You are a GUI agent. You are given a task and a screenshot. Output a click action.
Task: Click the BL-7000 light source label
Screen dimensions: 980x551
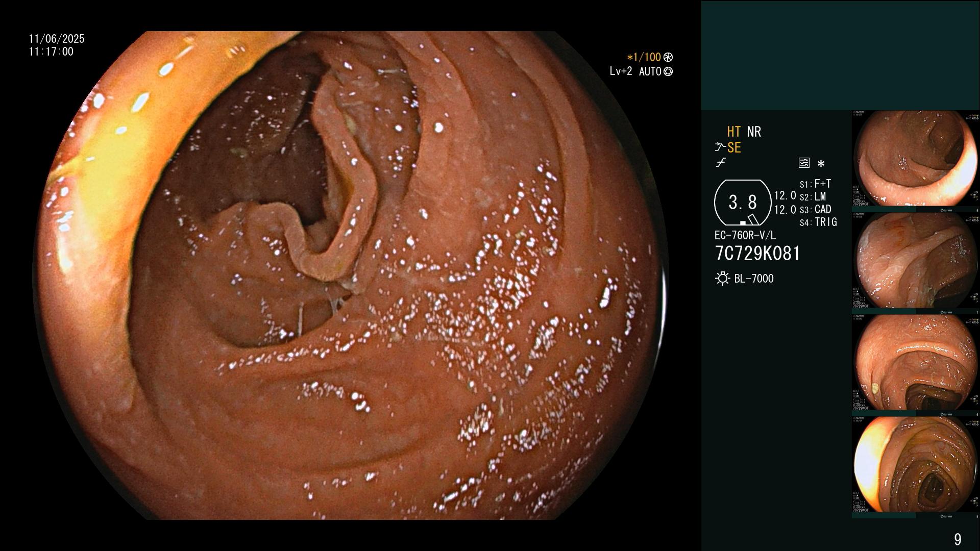[754, 279]
